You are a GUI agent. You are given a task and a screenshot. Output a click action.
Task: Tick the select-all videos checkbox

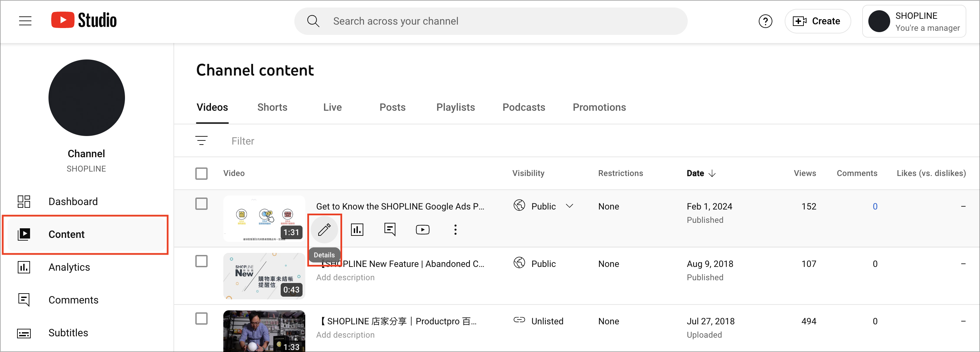pos(201,173)
